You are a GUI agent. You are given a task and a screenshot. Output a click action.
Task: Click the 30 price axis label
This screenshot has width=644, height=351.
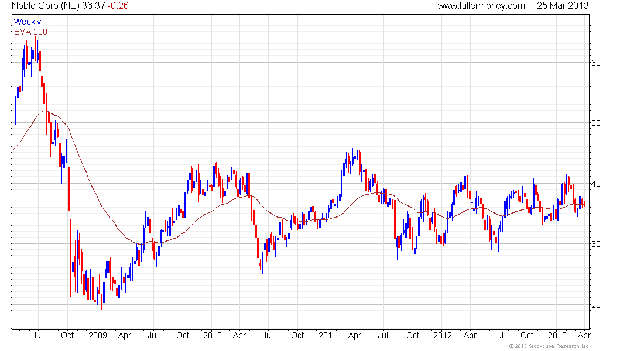point(595,244)
